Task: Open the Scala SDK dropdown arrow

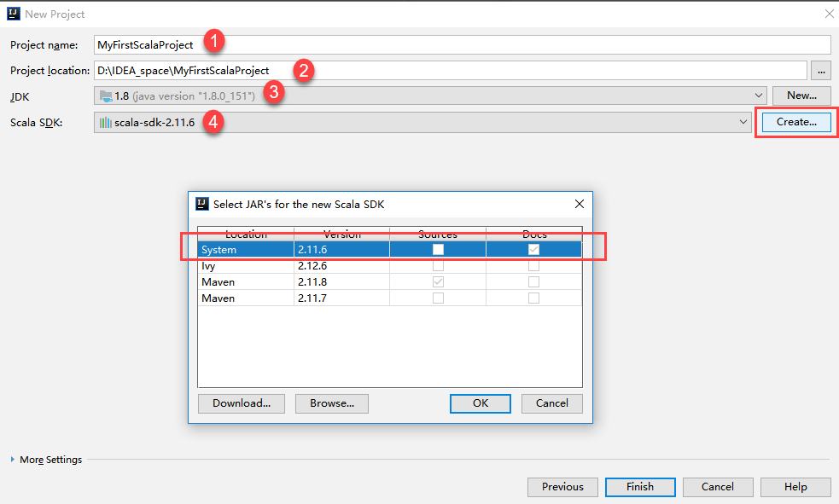Action: pos(743,122)
